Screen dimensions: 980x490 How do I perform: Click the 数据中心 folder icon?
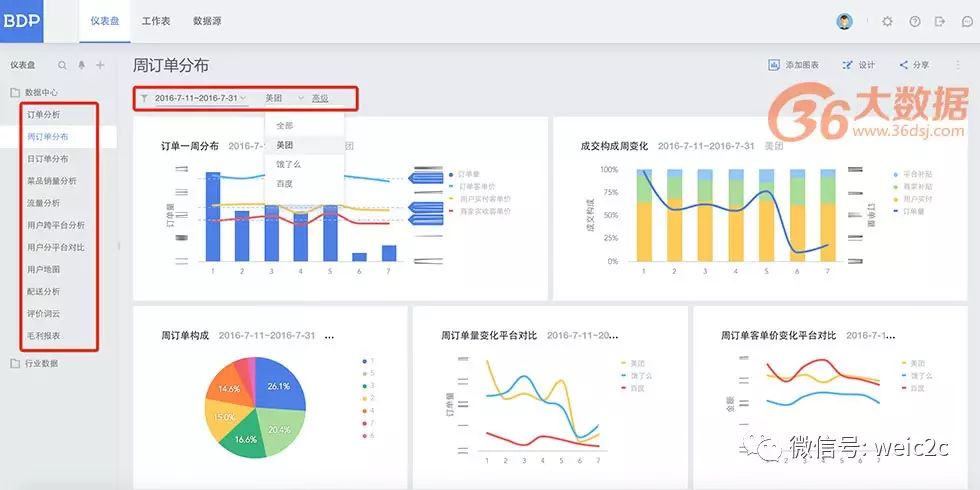15,92
